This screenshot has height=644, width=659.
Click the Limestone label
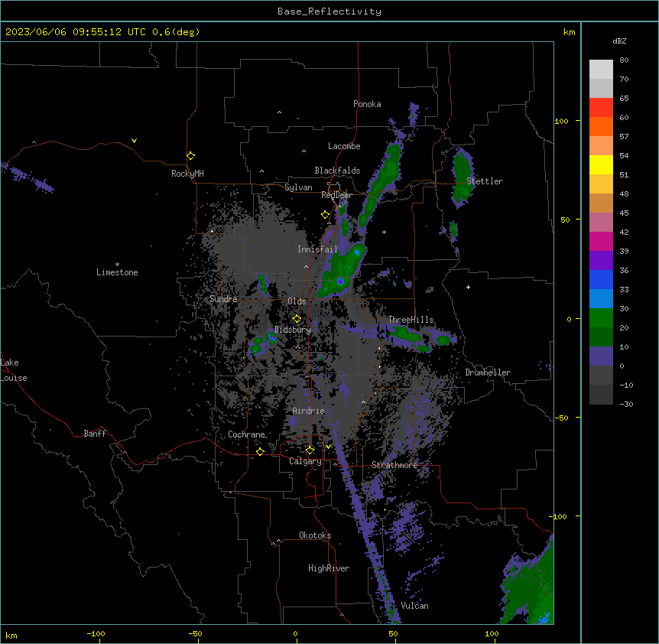pos(117,272)
